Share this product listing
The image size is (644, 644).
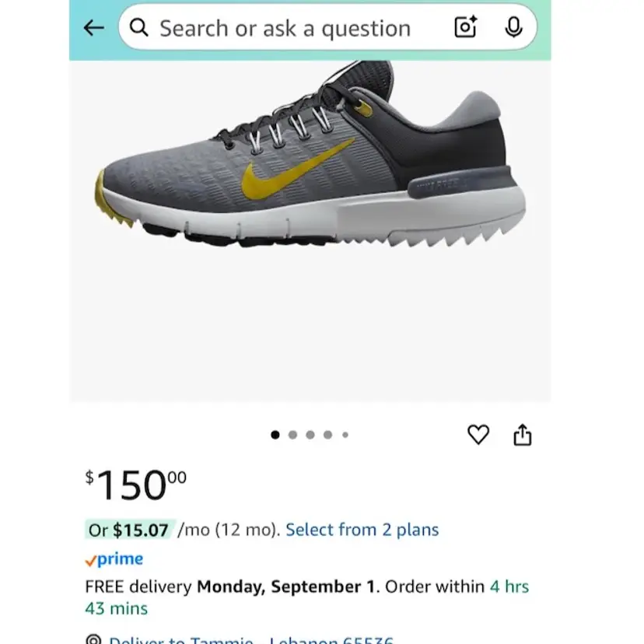[x=523, y=435]
